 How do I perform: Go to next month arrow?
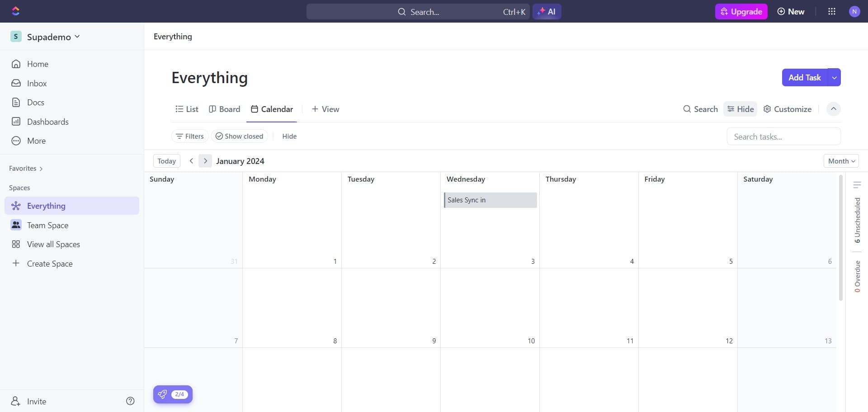[205, 161]
